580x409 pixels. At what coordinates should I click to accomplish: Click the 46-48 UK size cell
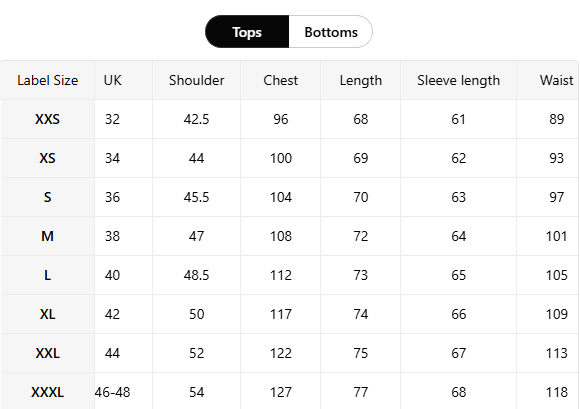point(112,391)
